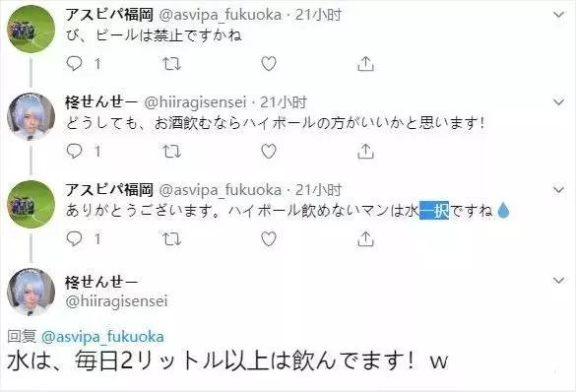Screen dimensions: 576x392
Task: Open the @asvipa_fukuoka reply mention link
Action: click(102, 337)
